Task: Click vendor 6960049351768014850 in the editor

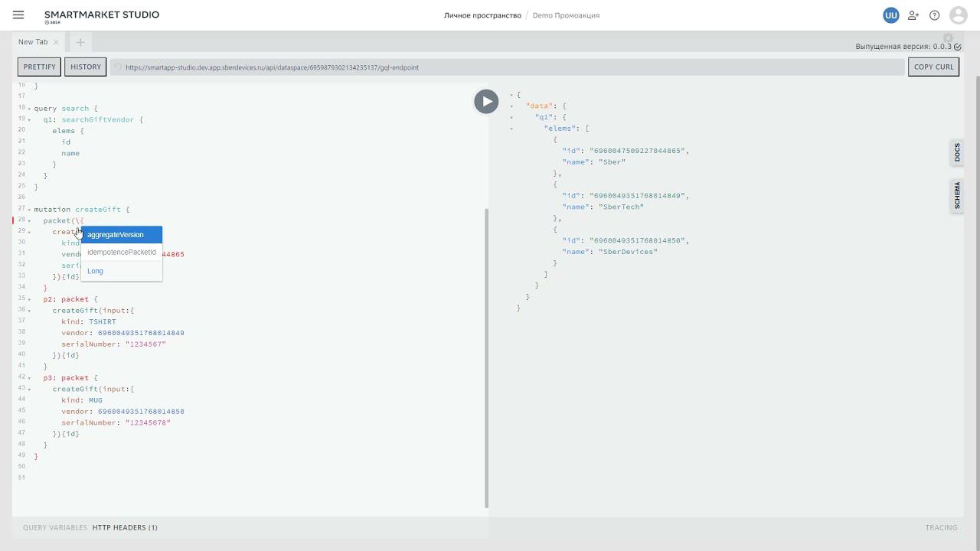Action: (x=141, y=412)
